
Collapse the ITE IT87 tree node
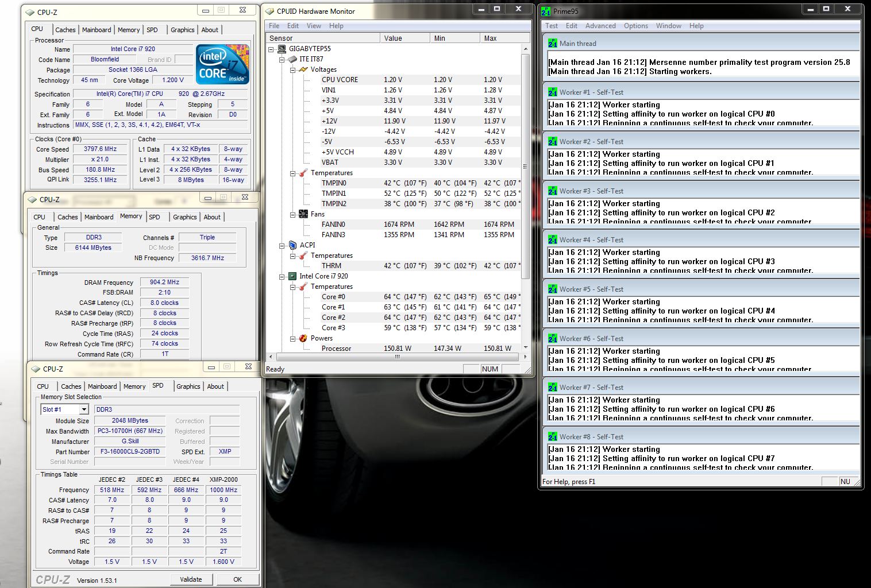click(x=282, y=59)
